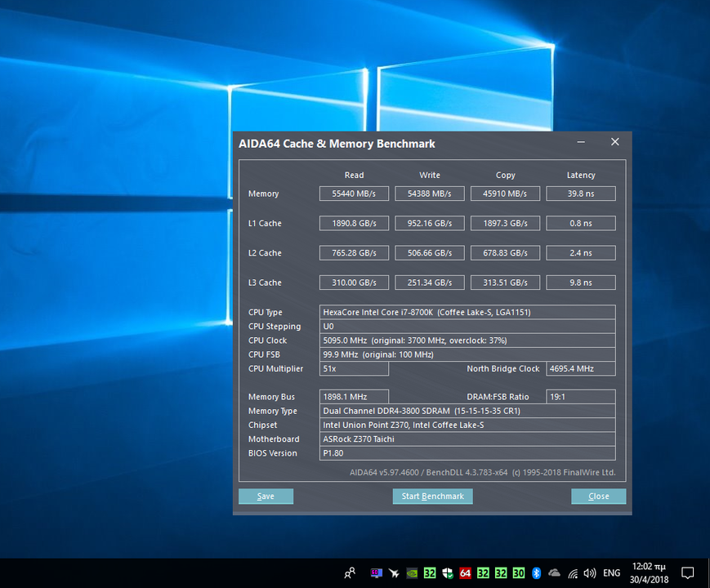Click the L1 Cache Latency value 0.8 ns
Screen dimensions: 710x588
pos(581,223)
